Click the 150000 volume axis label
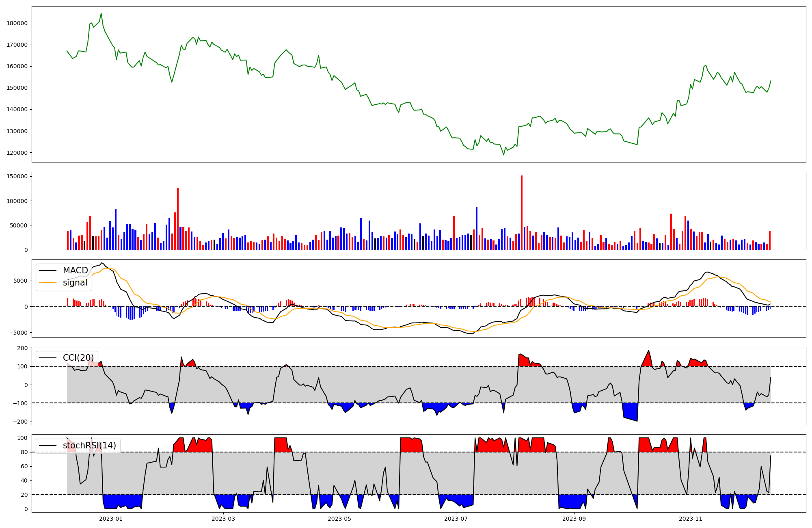This screenshot has width=812, height=528. point(17,176)
